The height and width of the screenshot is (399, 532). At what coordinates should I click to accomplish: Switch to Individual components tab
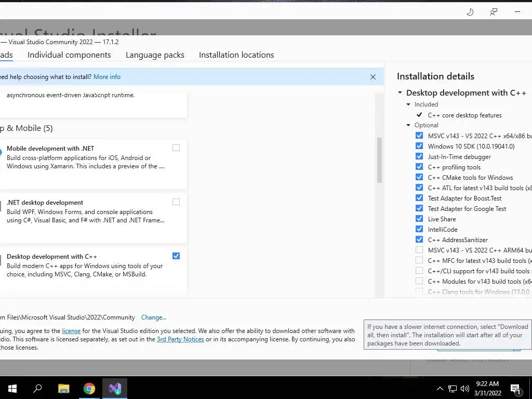[x=69, y=55]
